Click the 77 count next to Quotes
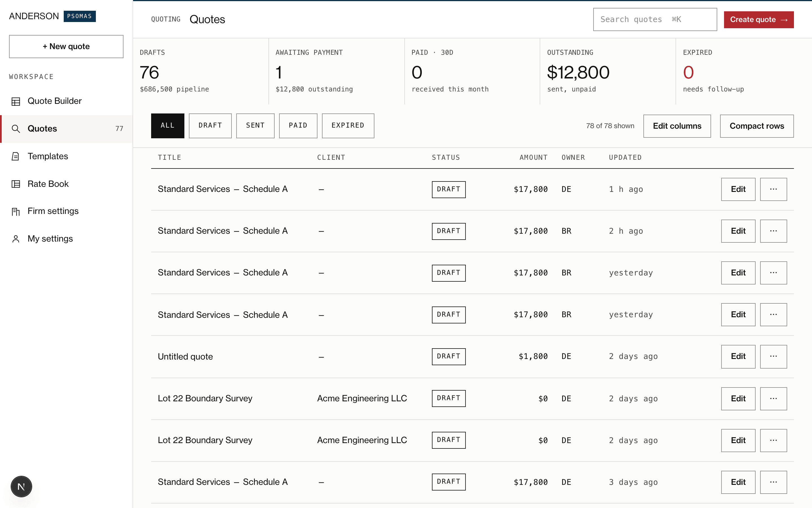812x508 pixels. pyautogui.click(x=119, y=129)
